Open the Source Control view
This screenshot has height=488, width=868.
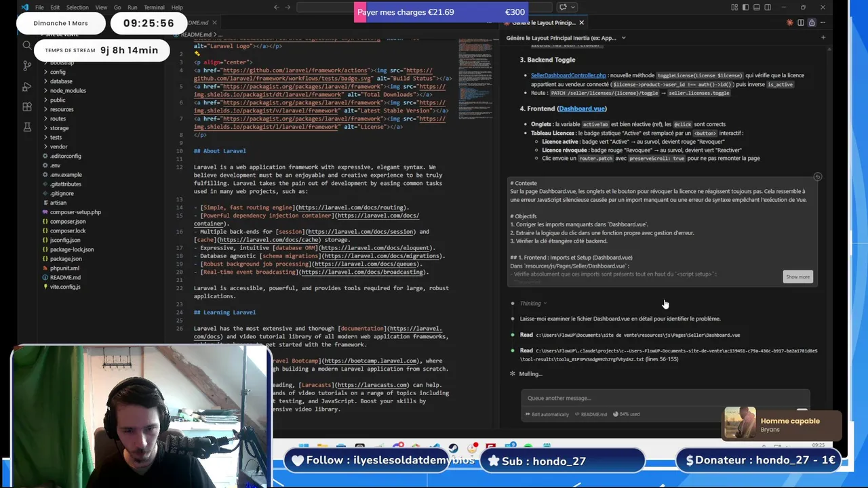27,66
